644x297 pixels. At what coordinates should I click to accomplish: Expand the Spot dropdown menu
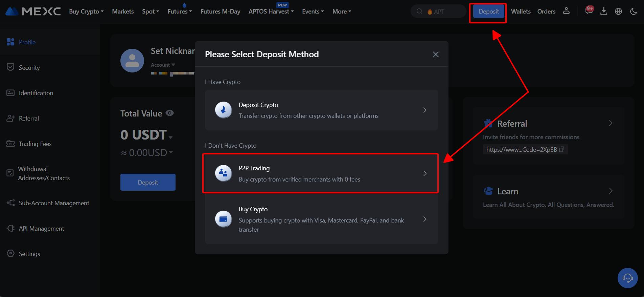[151, 12]
